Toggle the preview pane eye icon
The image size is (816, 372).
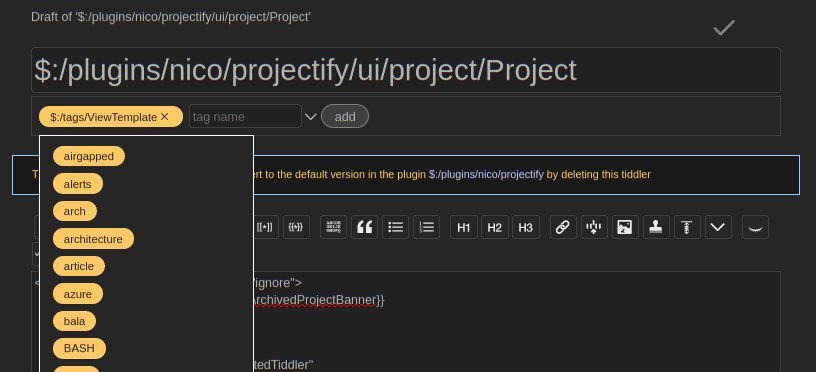755,227
